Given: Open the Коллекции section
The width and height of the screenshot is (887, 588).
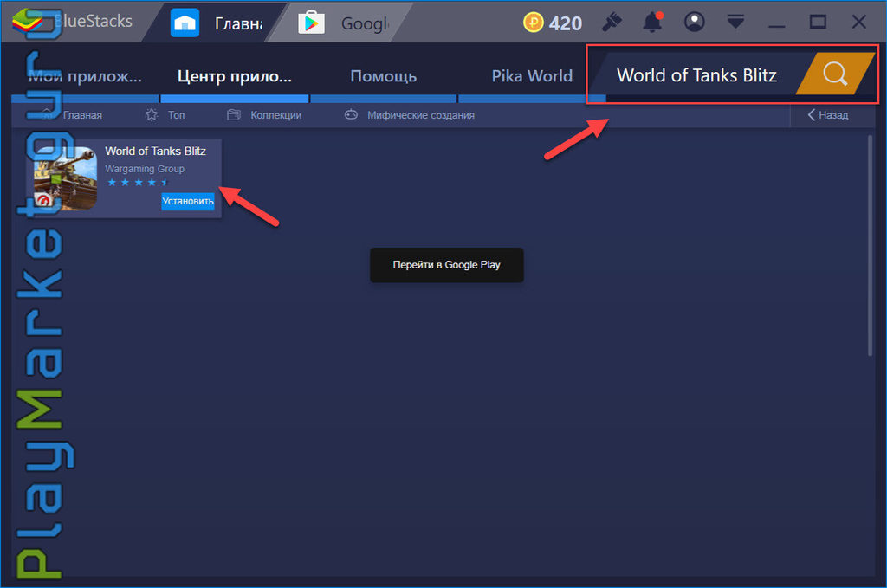Looking at the screenshot, I should 264,115.
